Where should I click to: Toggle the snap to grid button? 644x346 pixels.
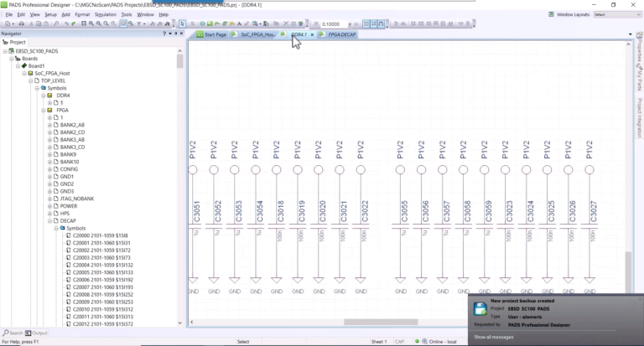coord(374,23)
